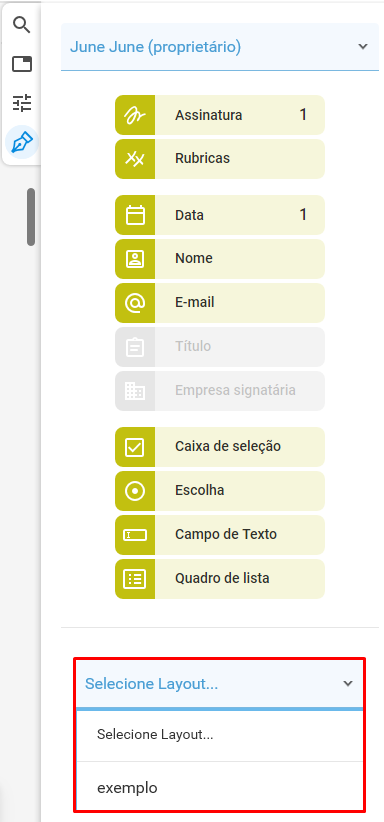Click the Empresa signatária field button
Viewport: 384px width, 822px height.
point(220,391)
